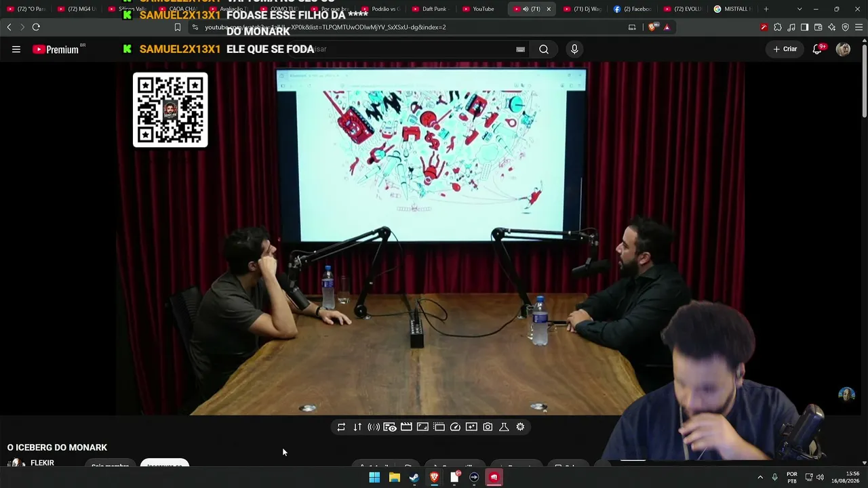Viewport: 868px width, 488px height.
Task: Open the Brave VPN shield icon
Action: pyautogui.click(x=846, y=27)
